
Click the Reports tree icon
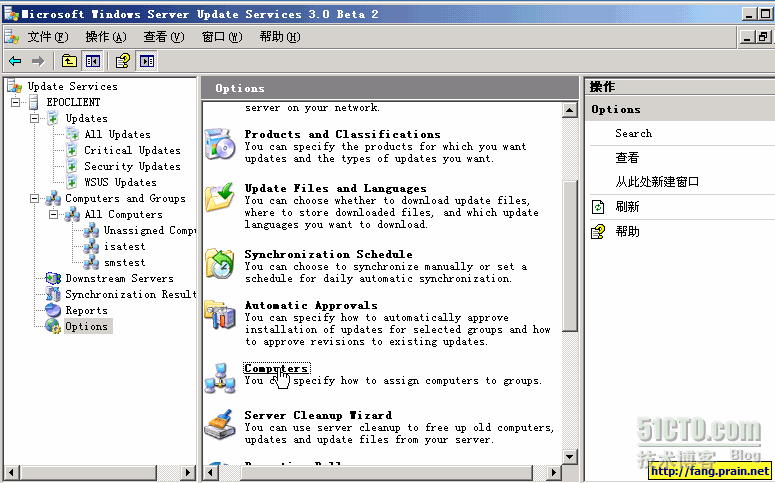click(x=53, y=310)
